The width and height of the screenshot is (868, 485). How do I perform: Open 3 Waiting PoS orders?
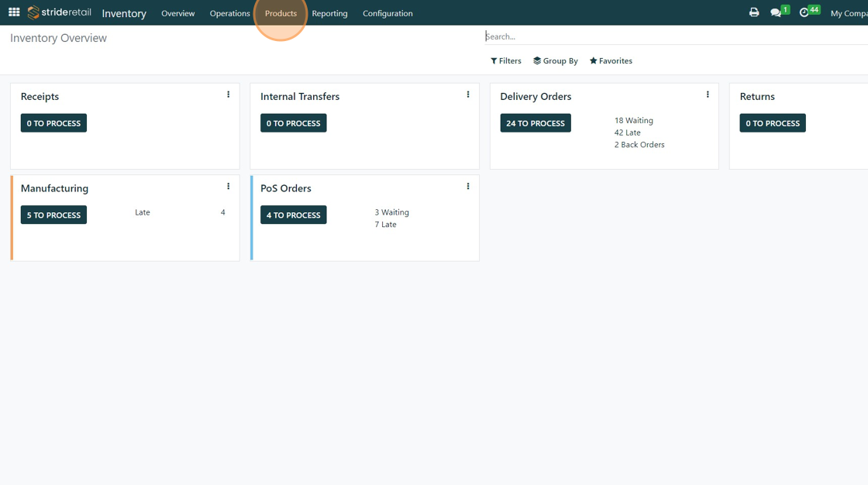392,212
